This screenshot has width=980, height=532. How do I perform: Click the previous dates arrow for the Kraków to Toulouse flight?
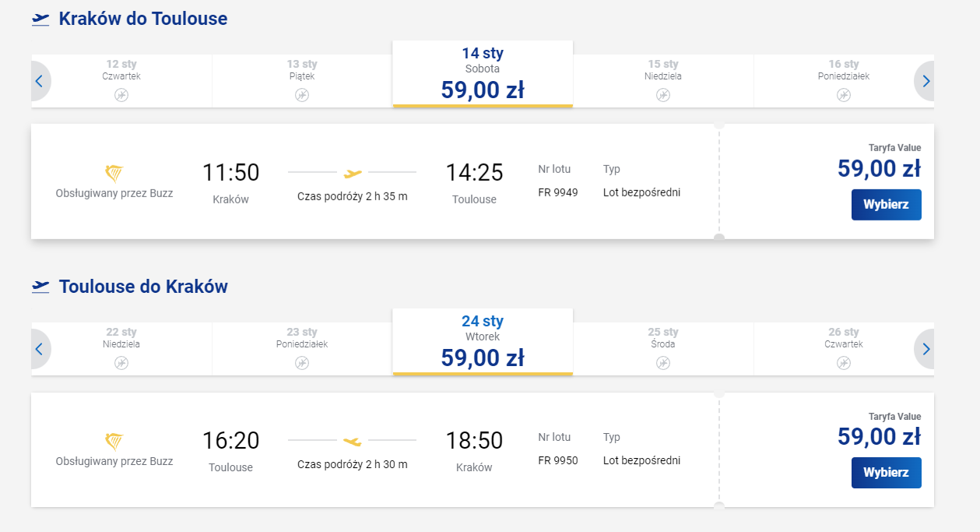[x=40, y=81]
